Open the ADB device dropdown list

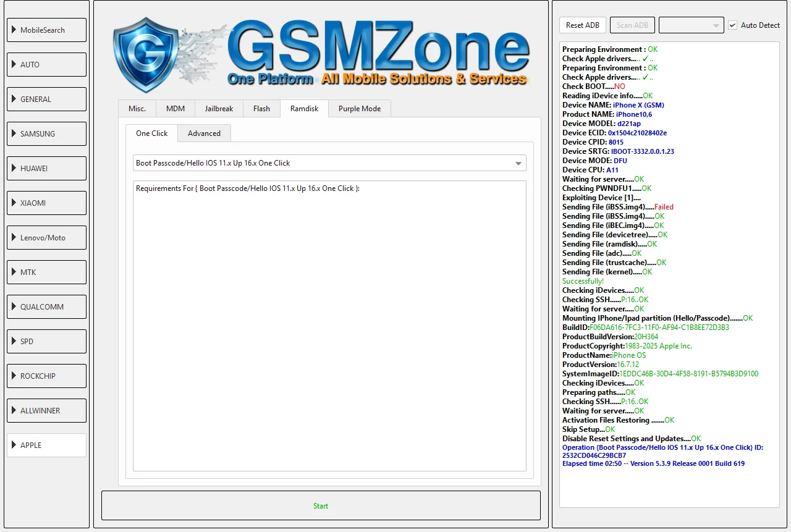[691, 25]
